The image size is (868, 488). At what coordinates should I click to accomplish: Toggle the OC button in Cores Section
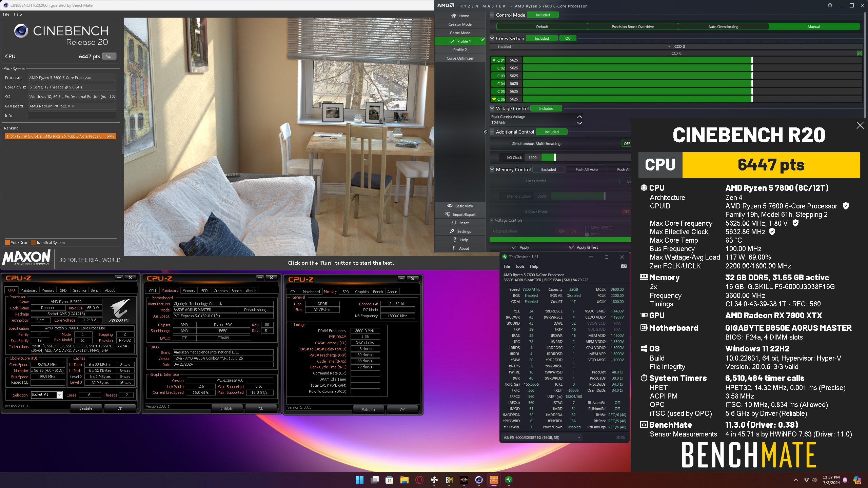568,38
